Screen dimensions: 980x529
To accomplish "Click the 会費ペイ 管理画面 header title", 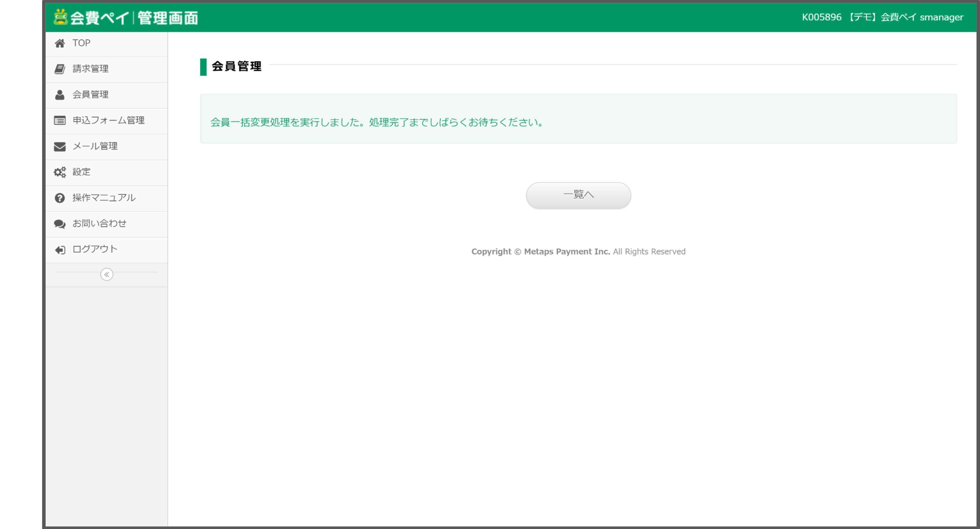I will click(x=134, y=18).
